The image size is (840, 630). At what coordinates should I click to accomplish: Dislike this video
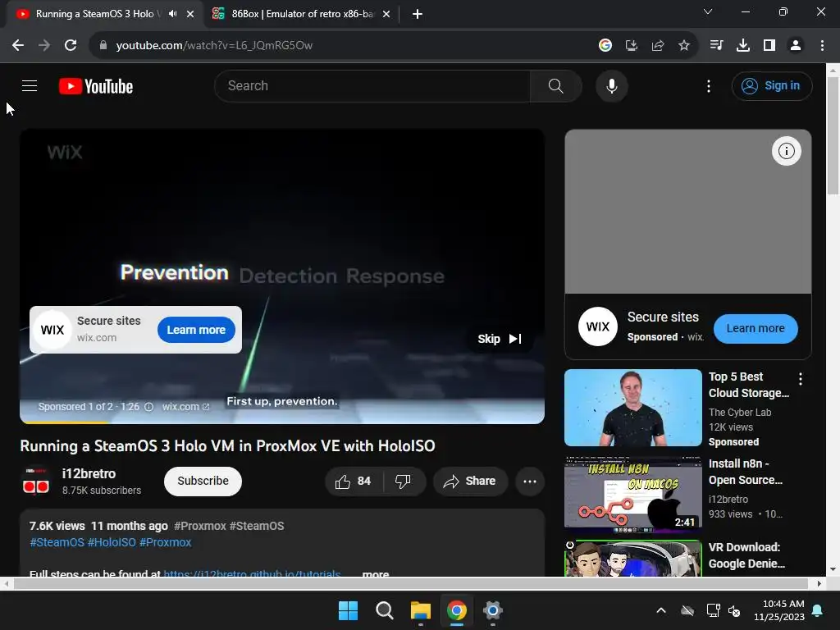click(404, 481)
